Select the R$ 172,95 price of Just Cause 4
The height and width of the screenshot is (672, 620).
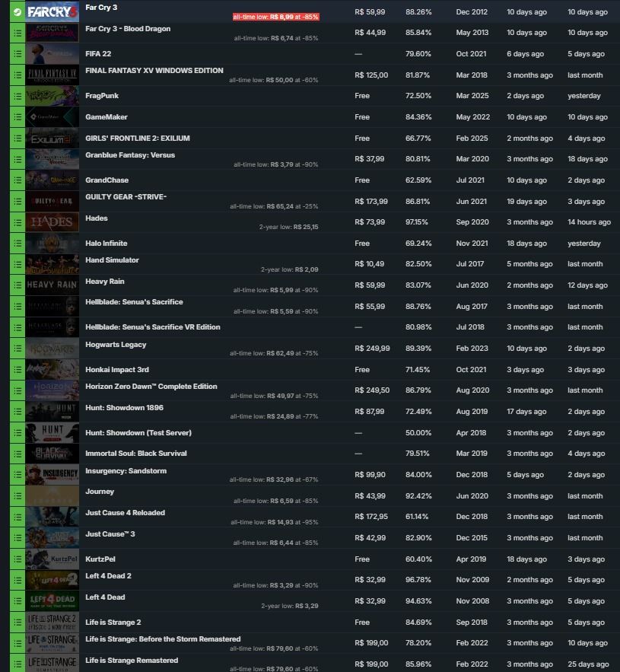[x=371, y=517]
